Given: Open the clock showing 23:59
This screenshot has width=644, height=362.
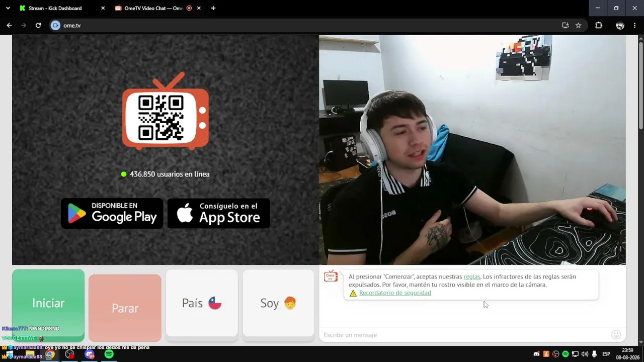Looking at the screenshot, I should (627, 353).
